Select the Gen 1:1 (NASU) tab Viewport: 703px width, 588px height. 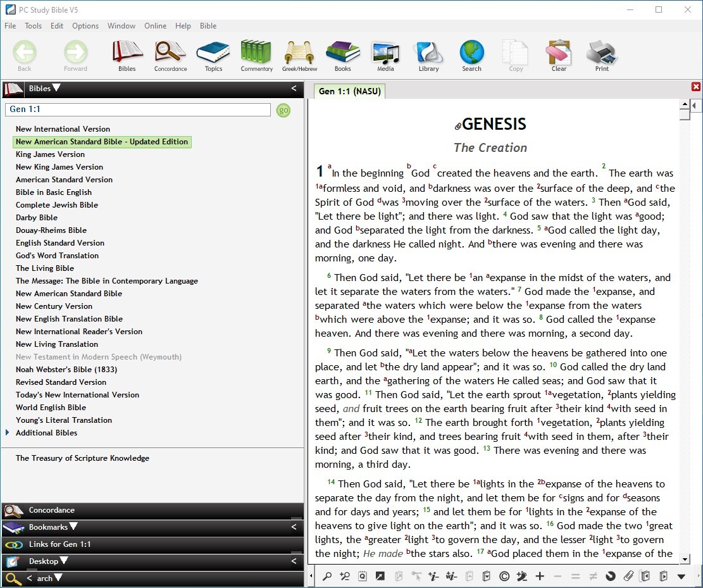tap(350, 91)
